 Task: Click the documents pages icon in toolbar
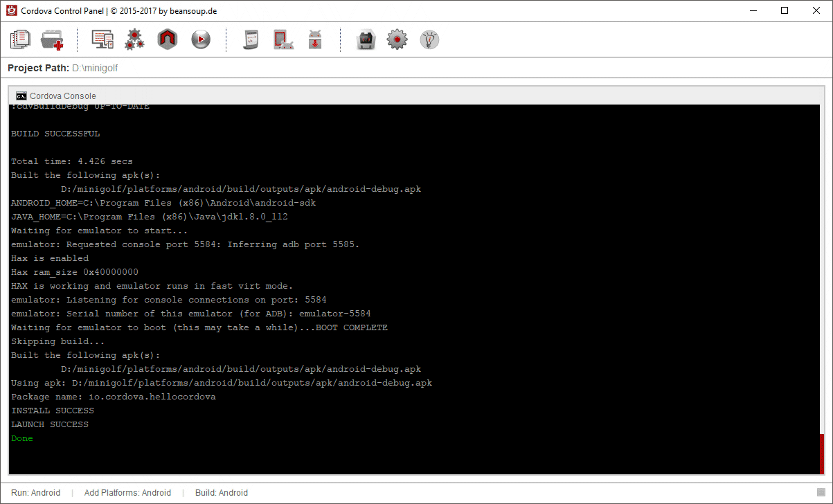21,39
